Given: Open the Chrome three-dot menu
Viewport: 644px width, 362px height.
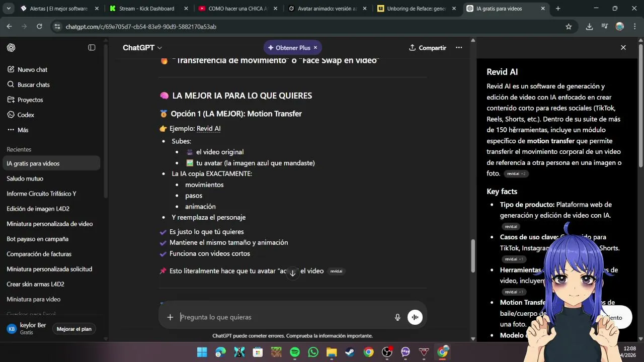Looking at the screenshot, I should [x=634, y=27].
